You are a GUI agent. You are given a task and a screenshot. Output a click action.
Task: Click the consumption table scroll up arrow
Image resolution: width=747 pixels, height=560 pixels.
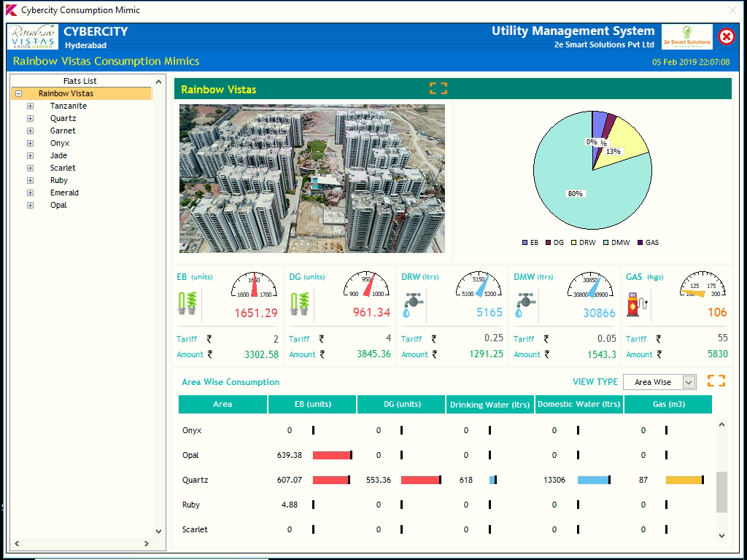click(x=721, y=424)
